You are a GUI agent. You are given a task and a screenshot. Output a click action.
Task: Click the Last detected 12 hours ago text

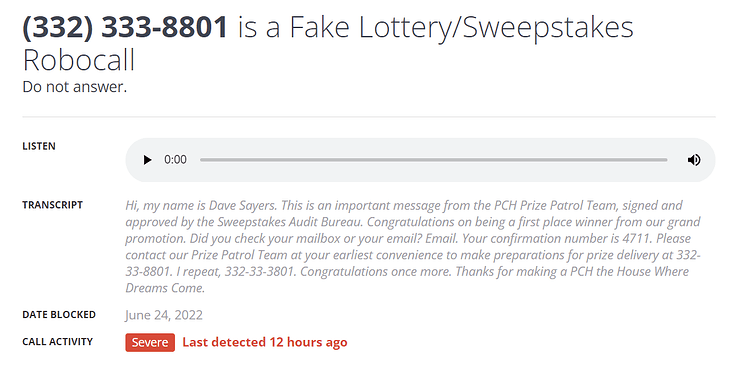(x=265, y=342)
